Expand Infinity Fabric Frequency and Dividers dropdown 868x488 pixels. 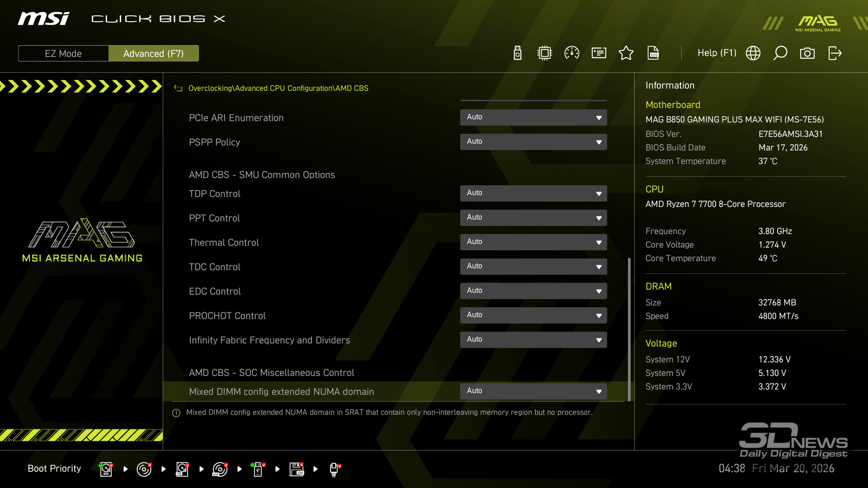(533, 340)
